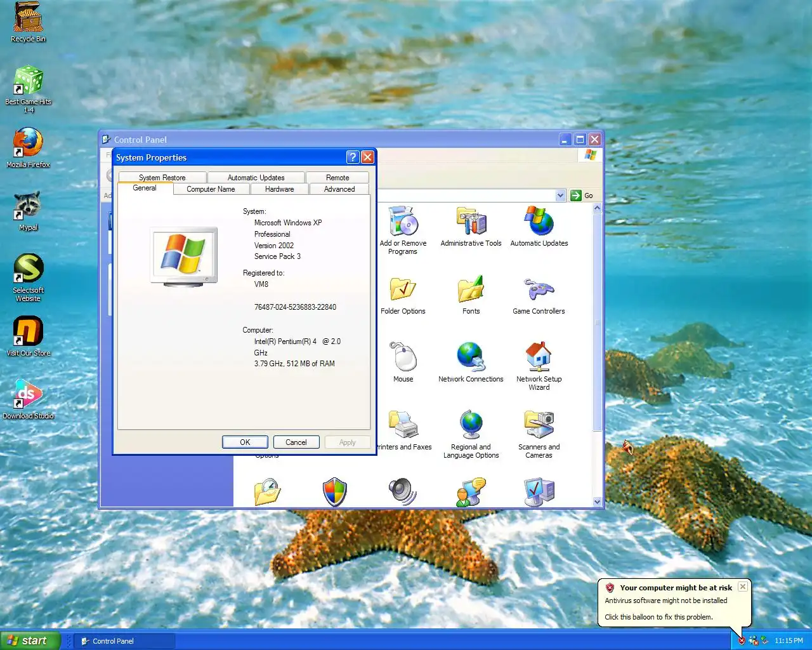The height and width of the screenshot is (650, 812).
Task: Select the General tab
Action: (x=145, y=188)
